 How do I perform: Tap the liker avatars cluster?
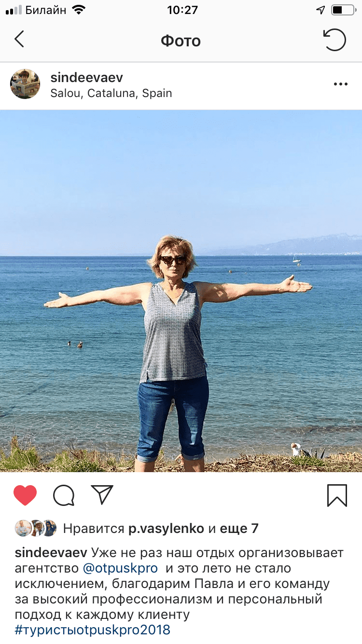pyautogui.click(x=36, y=528)
